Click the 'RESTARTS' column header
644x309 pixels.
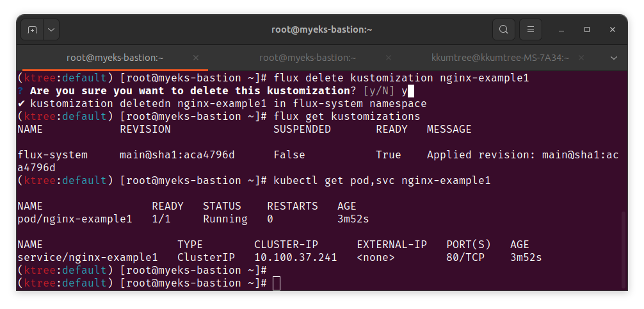click(293, 206)
